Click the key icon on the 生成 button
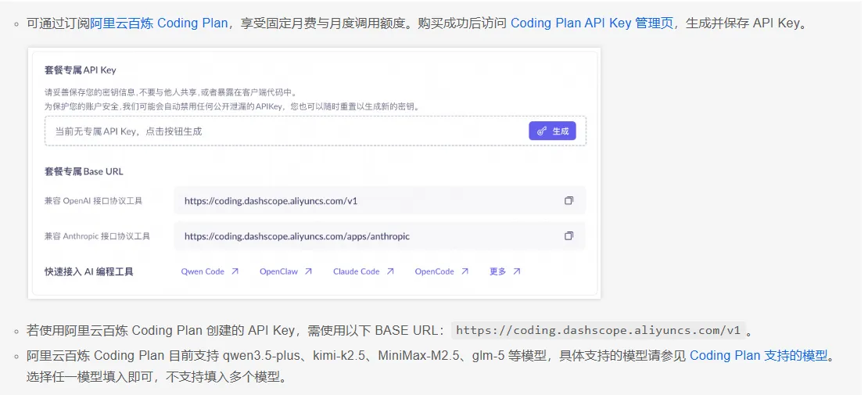Viewport: 868px width, 395px height. pyautogui.click(x=542, y=131)
